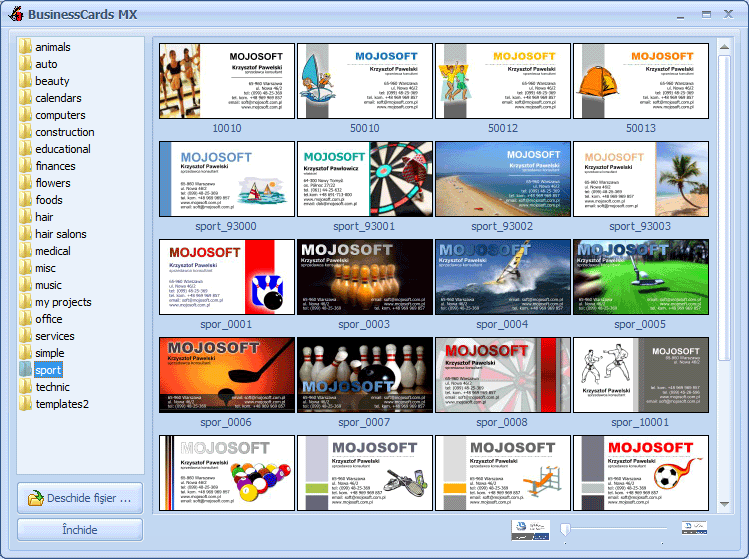Click the my projects folder icon
The width and height of the screenshot is (749, 559).
(25, 302)
